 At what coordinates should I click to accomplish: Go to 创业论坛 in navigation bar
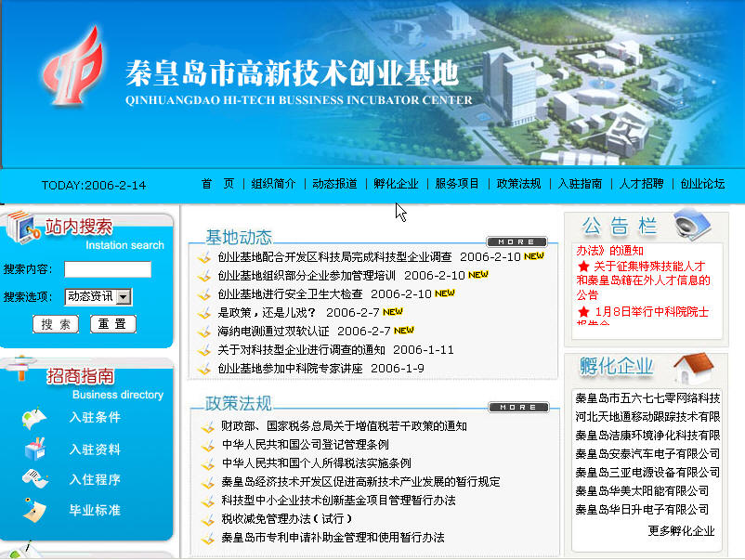702,184
